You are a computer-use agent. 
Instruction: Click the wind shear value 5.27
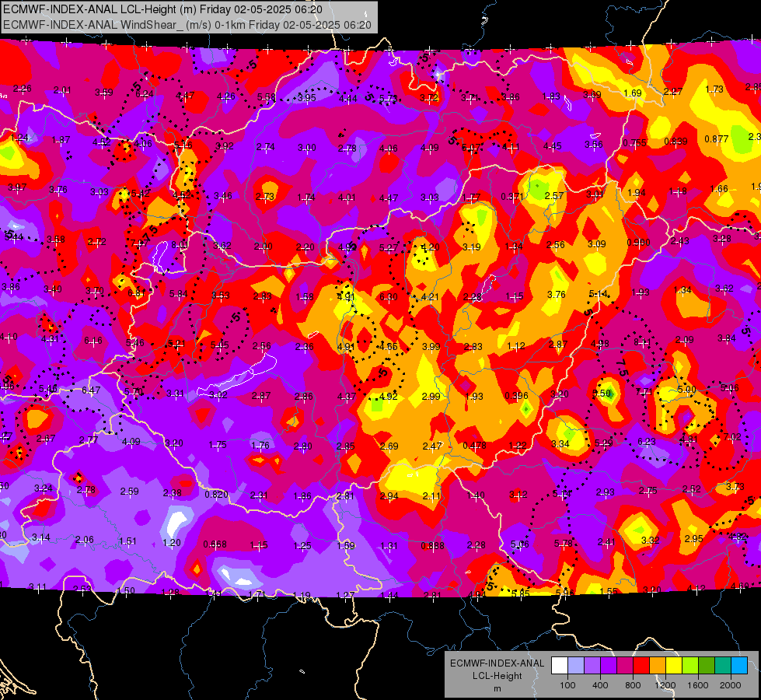388,248
